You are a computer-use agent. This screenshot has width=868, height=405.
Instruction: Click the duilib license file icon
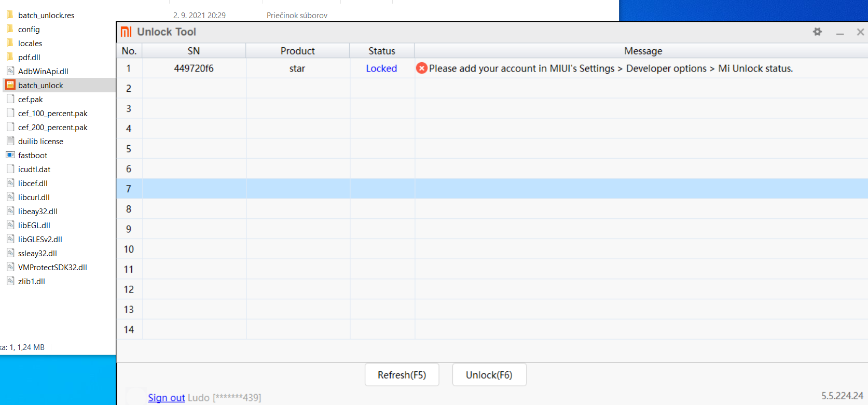10,141
